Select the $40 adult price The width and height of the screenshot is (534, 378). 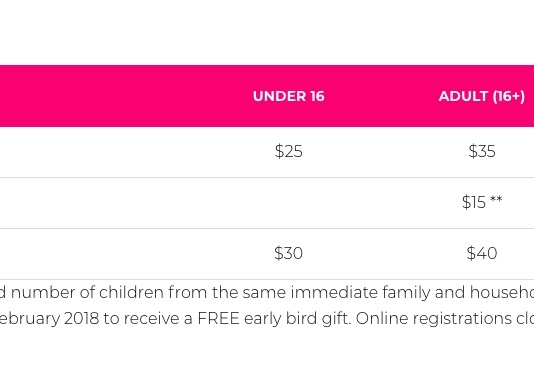482,253
